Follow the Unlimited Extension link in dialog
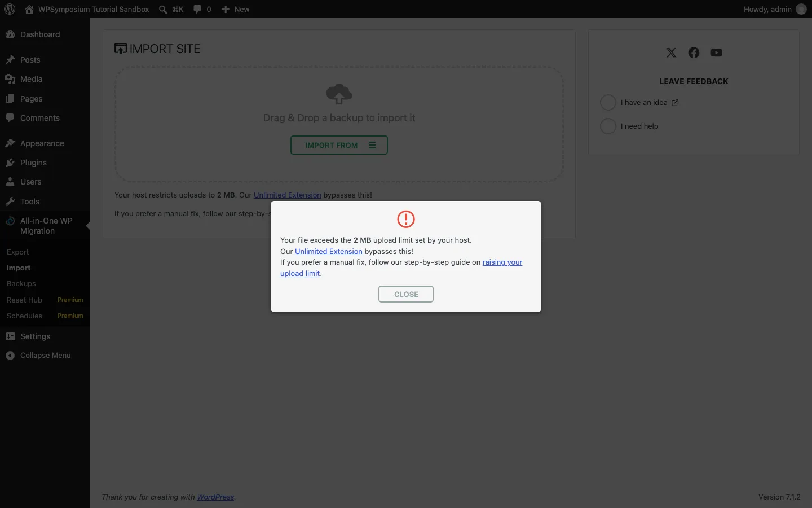 [329, 252]
